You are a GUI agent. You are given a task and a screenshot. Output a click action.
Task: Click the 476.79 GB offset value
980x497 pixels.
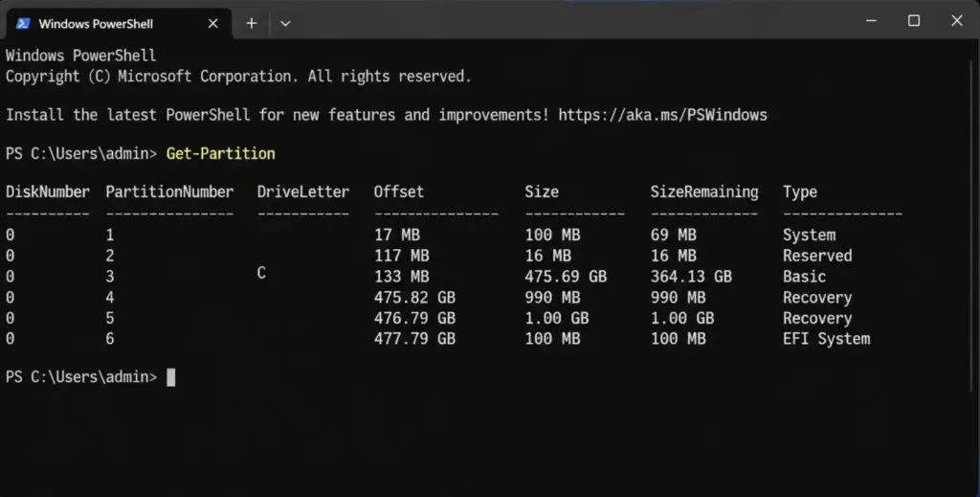tap(414, 318)
